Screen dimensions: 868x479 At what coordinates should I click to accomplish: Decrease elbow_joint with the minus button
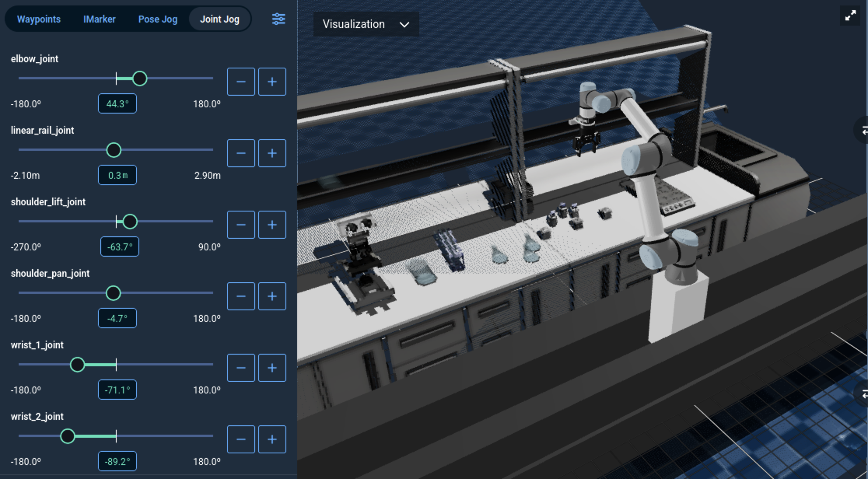pos(241,82)
